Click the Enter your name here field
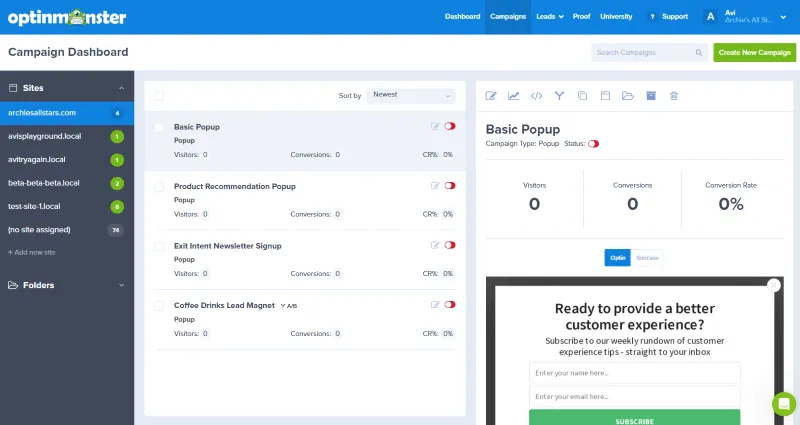 [635, 373]
